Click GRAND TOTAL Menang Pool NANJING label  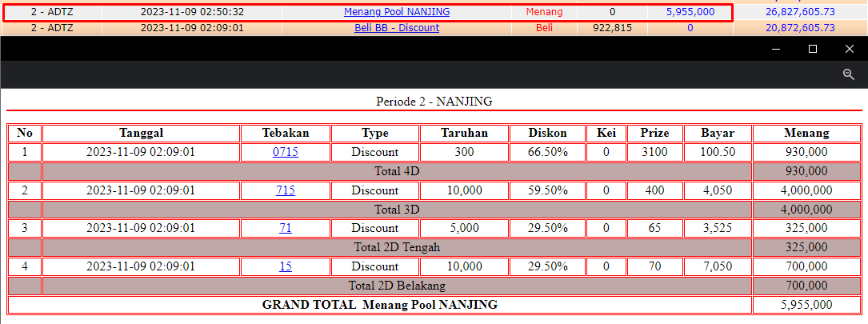pos(380,305)
